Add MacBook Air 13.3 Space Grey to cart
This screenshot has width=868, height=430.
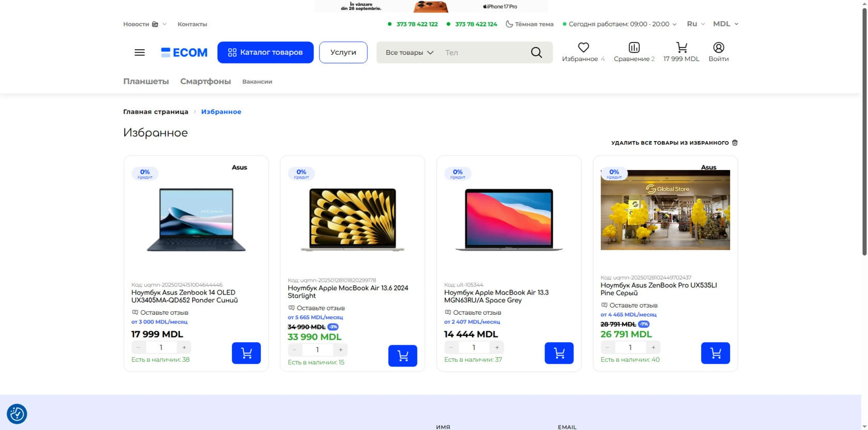(559, 353)
